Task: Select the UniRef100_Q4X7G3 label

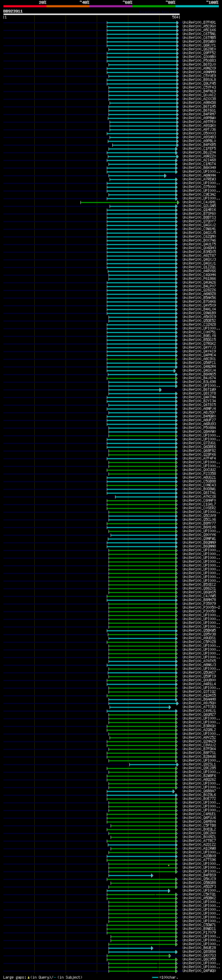Action: coord(199,956)
